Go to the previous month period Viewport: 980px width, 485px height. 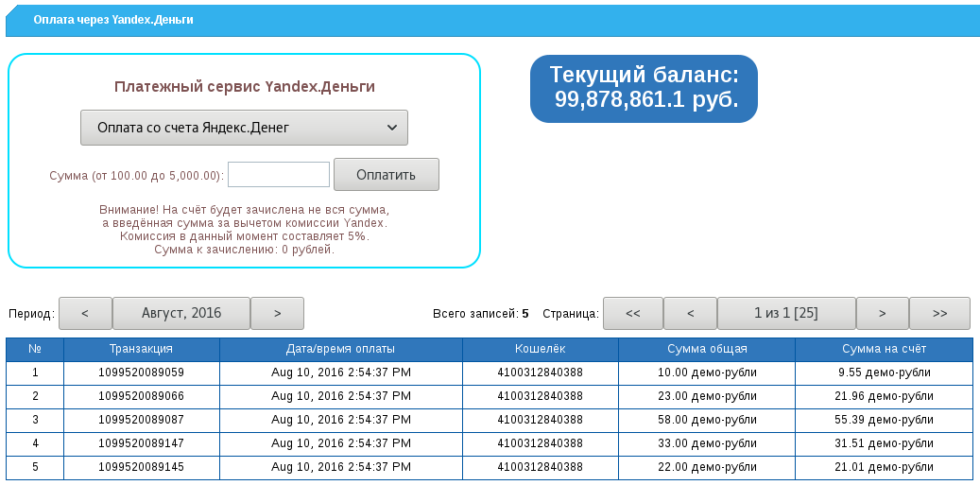click(x=84, y=313)
